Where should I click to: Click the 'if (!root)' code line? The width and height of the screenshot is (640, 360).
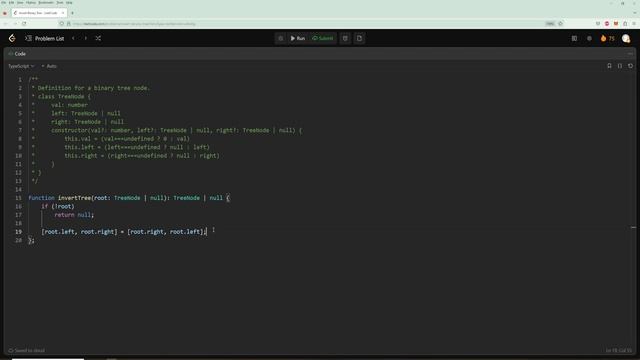click(58, 207)
